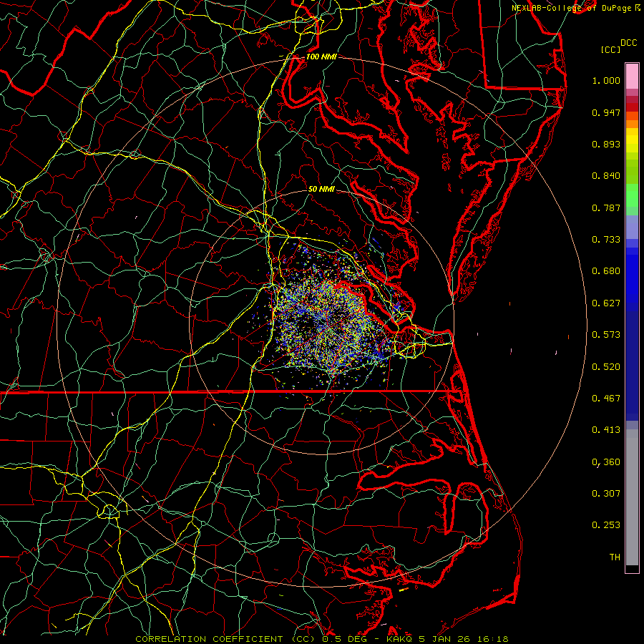This screenshot has width=644, height=644.
Task: Click the TH threshold label
Action: tap(615, 557)
